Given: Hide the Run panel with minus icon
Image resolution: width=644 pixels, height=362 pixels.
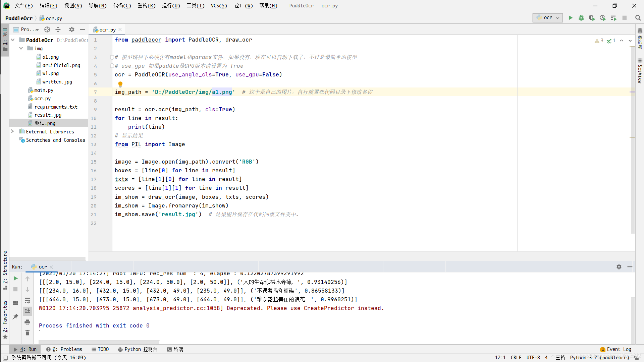Looking at the screenshot, I should [x=630, y=266].
